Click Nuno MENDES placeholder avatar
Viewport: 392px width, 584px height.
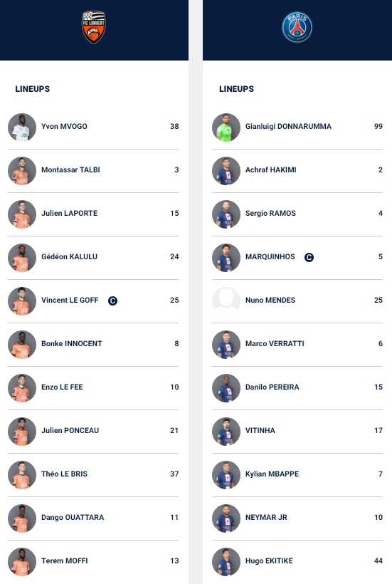(226, 301)
